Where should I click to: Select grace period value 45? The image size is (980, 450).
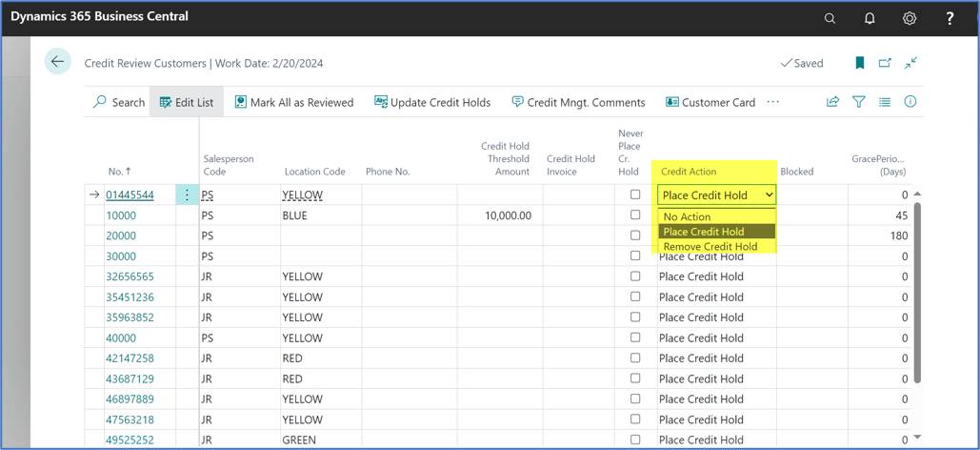coord(901,215)
